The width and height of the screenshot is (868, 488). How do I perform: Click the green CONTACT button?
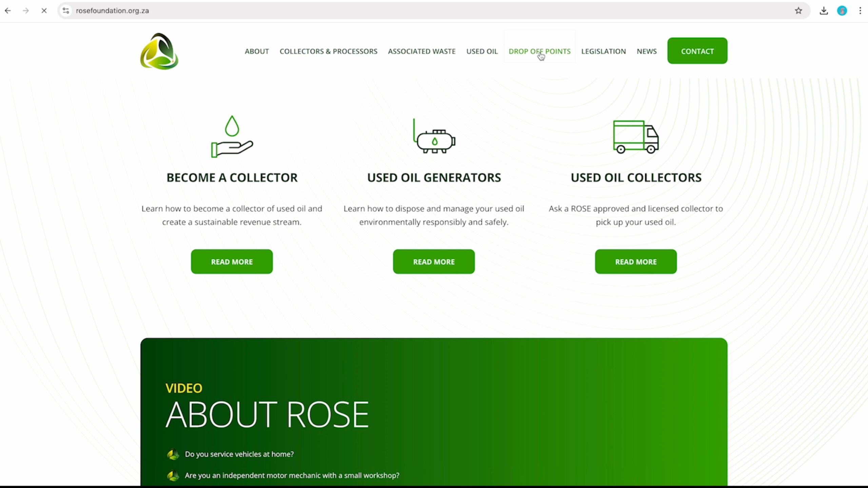tap(697, 51)
